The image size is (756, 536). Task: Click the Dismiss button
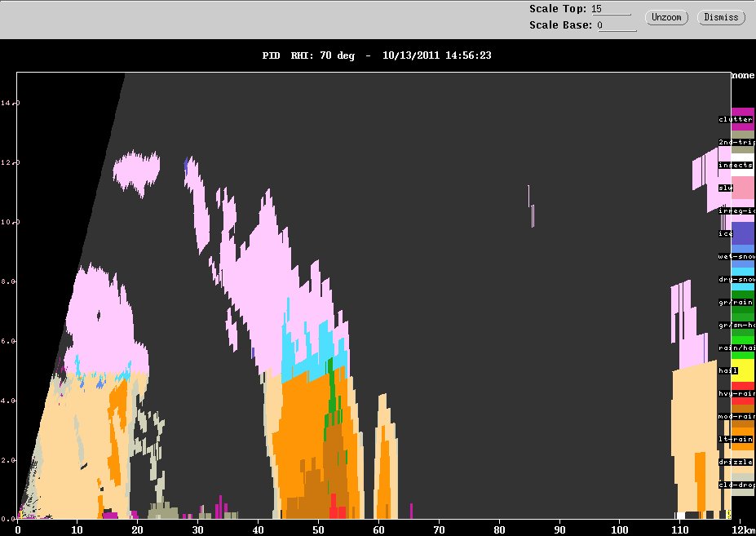point(721,17)
